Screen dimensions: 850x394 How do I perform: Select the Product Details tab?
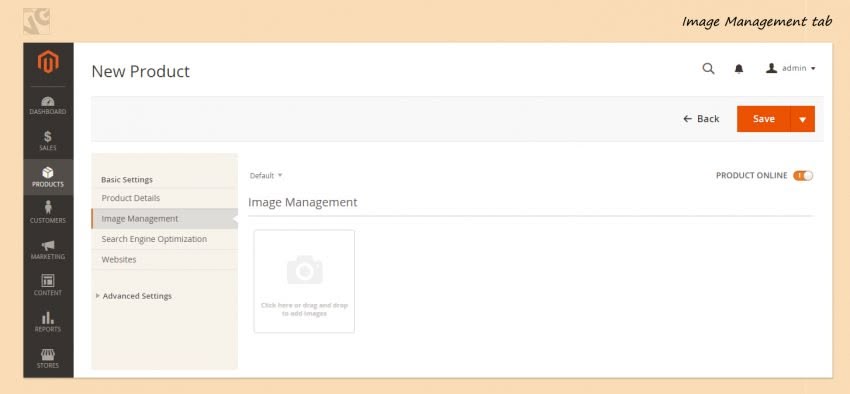(x=164, y=198)
